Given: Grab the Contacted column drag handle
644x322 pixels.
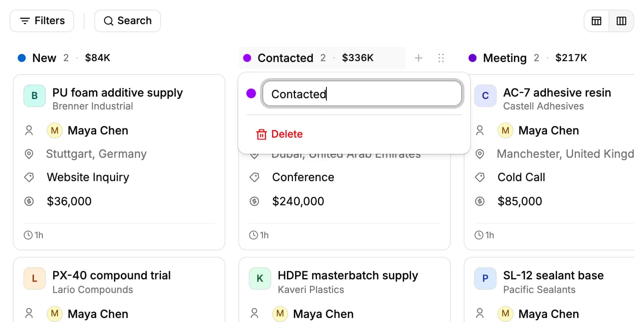Looking at the screenshot, I should [x=441, y=58].
